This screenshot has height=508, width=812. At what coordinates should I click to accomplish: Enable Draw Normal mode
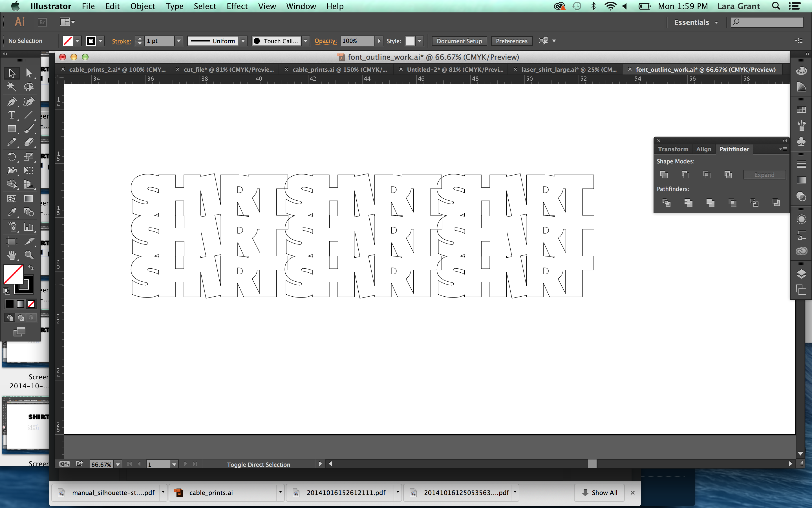[x=10, y=317]
